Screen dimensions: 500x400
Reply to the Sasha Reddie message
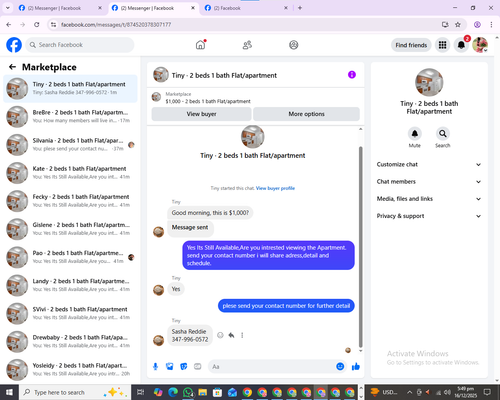pyautogui.click(x=231, y=335)
